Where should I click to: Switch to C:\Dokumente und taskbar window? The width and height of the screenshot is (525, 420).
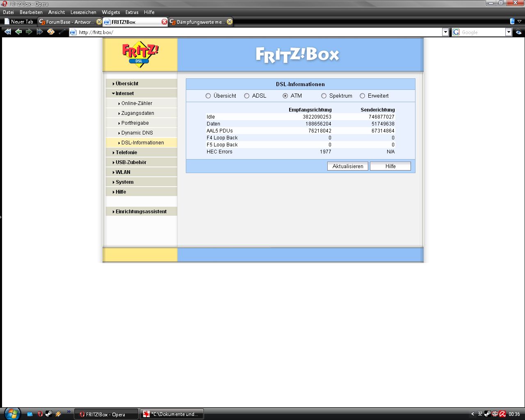(x=172, y=414)
